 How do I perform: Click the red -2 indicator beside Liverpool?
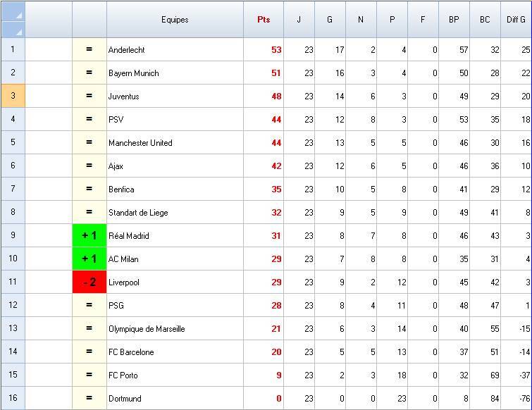tap(89, 282)
